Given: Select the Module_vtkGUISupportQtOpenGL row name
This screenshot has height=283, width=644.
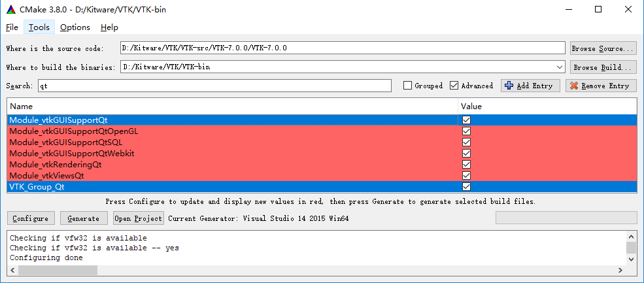Looking at the screenshot, I should (74, 131).
